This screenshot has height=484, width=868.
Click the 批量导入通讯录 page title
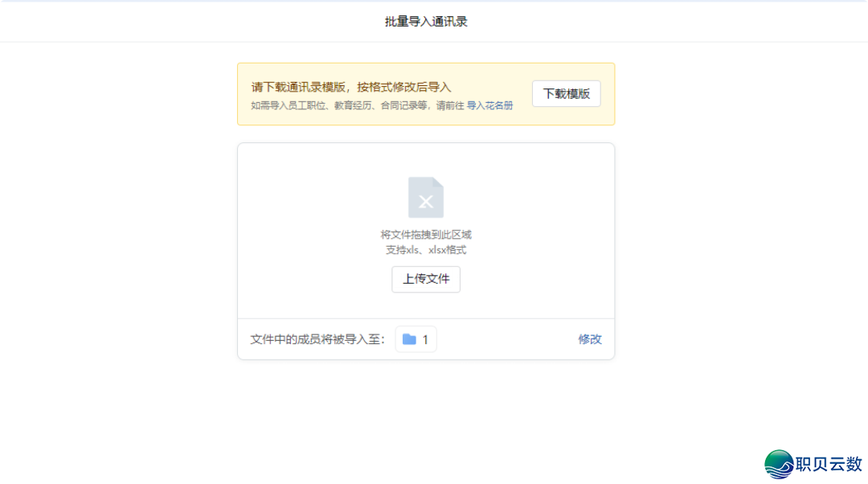(426, 22)
